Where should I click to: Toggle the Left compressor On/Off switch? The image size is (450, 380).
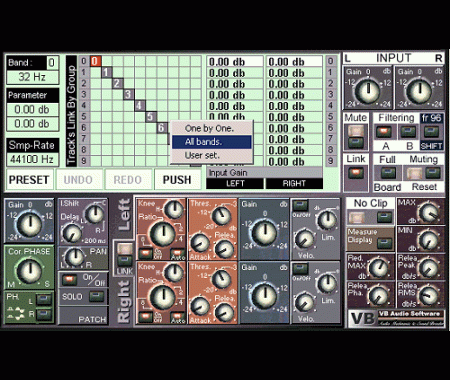click(145, 254)
